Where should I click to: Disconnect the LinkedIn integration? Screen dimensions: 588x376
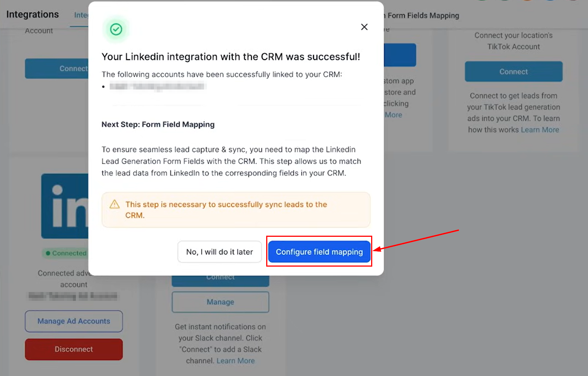74,349
